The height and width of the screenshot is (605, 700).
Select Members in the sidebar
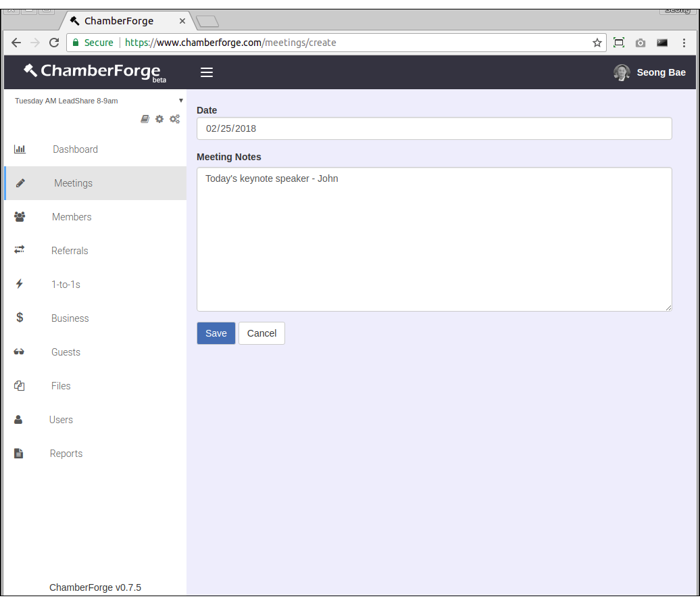72,217
